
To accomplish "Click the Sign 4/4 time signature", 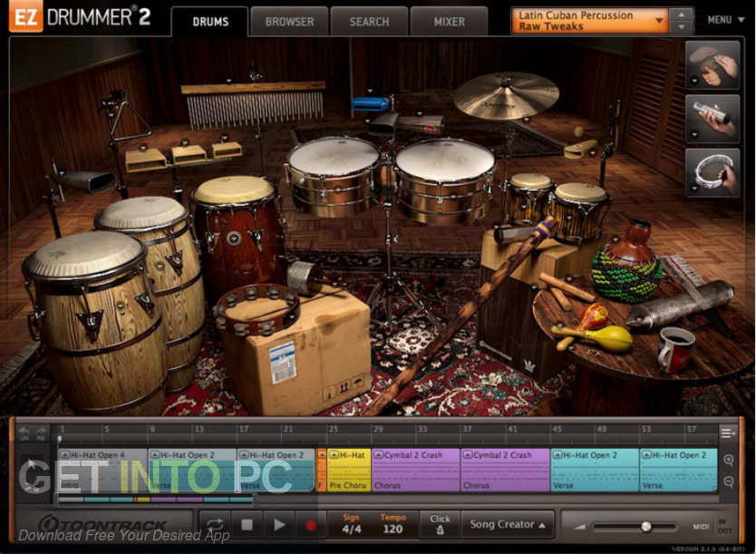I will pyautogui.click(x=351, y=525).
